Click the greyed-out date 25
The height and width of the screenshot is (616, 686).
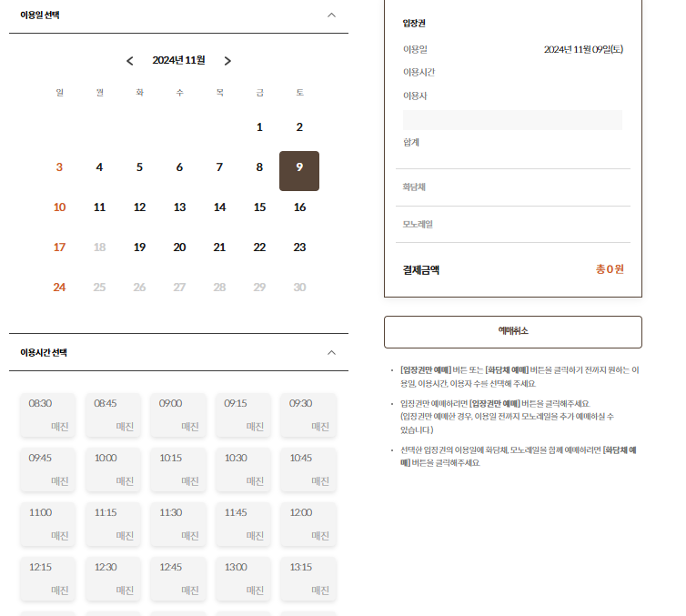(x=99, y=288)
